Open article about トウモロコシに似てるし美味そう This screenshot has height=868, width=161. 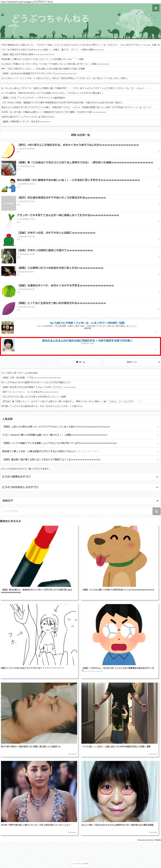coord(85,162)
